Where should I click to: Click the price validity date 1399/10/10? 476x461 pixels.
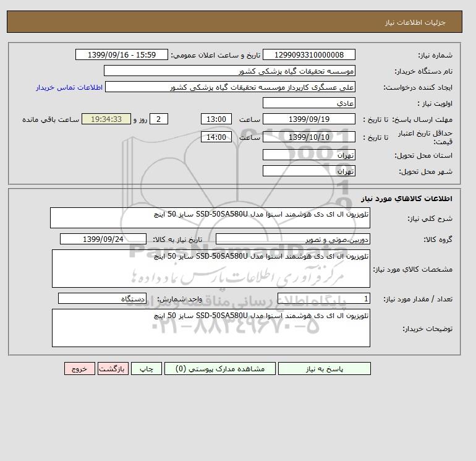(308, 137)
